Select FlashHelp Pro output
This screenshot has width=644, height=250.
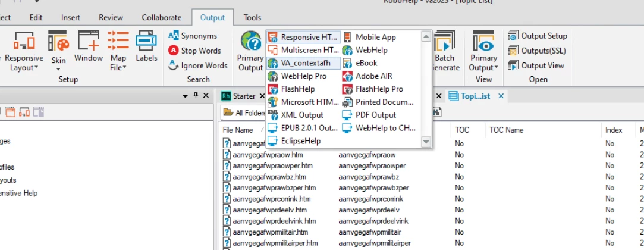click(380, 89)
